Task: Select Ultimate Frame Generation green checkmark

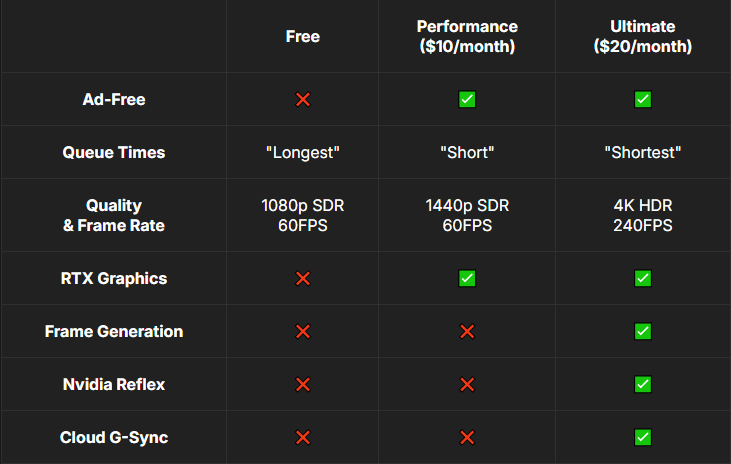Action: pos(643,332)
